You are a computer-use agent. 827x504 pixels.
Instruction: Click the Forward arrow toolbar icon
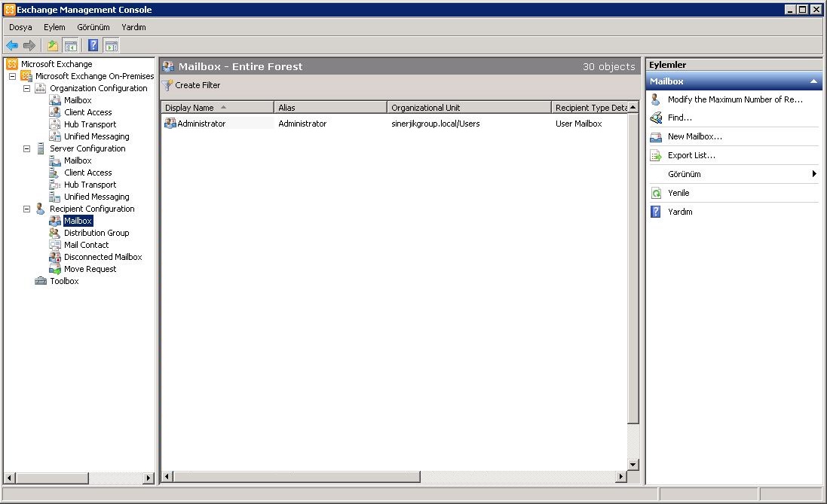tap(29, 46)
